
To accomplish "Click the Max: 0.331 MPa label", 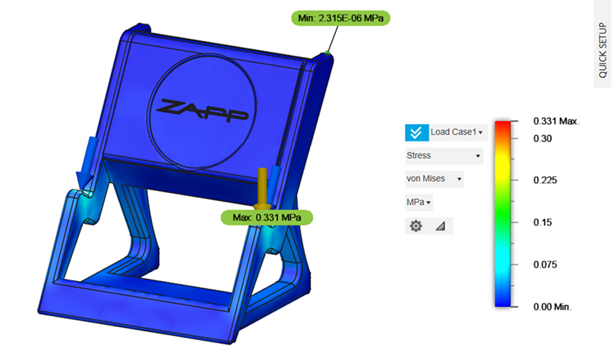I will point(267,218).
